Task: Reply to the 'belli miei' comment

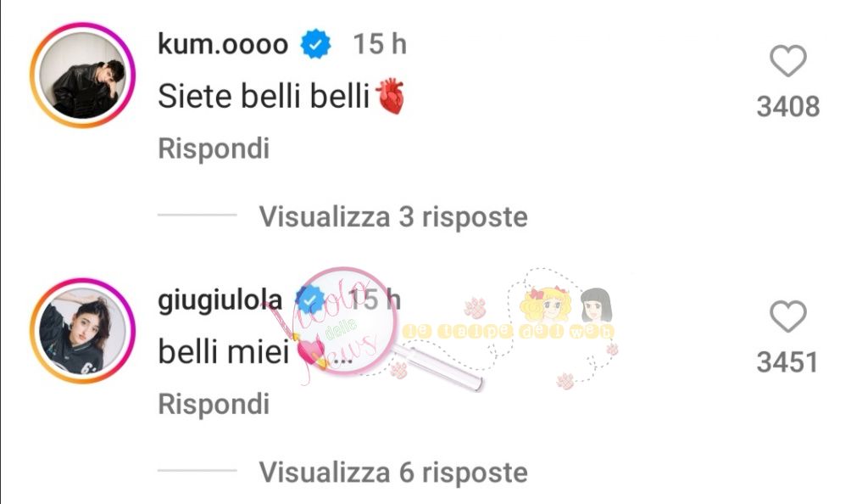Action: click(x=214, y=404)
